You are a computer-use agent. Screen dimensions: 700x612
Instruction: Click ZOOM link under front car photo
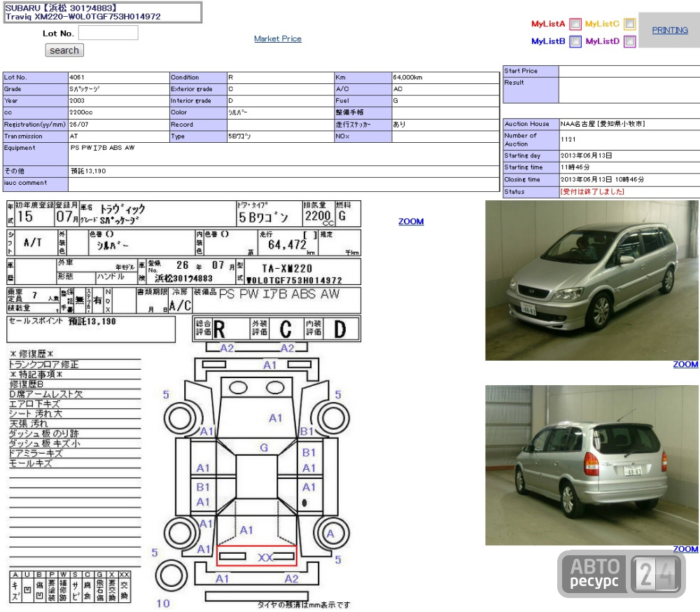tap(685, 364)
